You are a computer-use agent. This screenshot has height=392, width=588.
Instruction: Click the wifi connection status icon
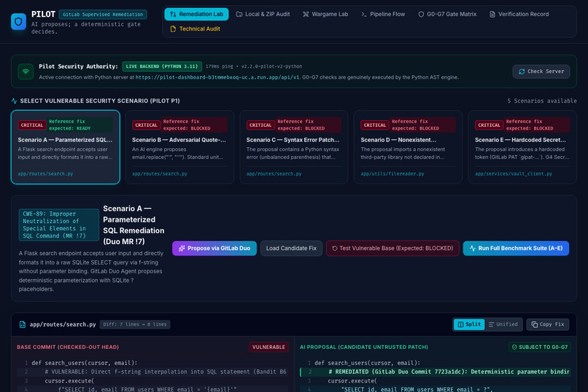coord(26,71)
